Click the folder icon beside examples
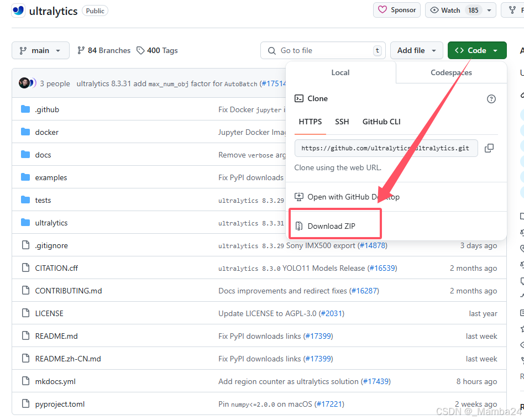 [x=25, y=177]
